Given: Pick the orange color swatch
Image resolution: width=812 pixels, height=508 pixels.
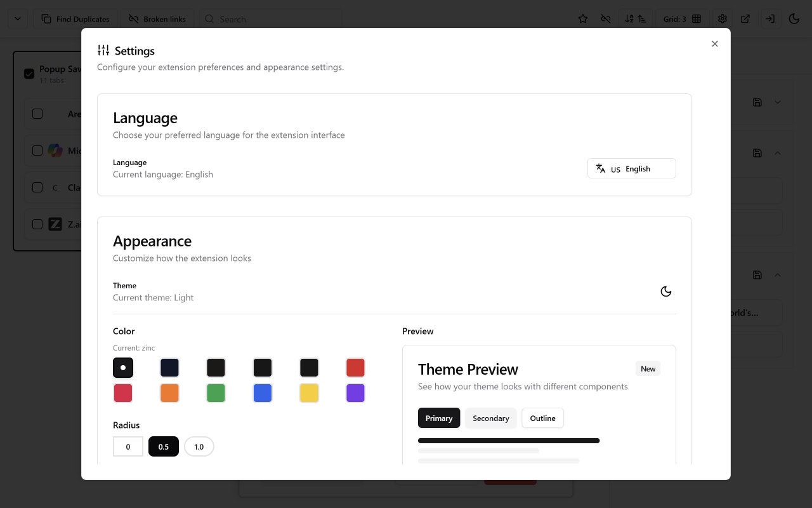Looking at the screenshot, I should pyautogui.click(x=169, y=393).
